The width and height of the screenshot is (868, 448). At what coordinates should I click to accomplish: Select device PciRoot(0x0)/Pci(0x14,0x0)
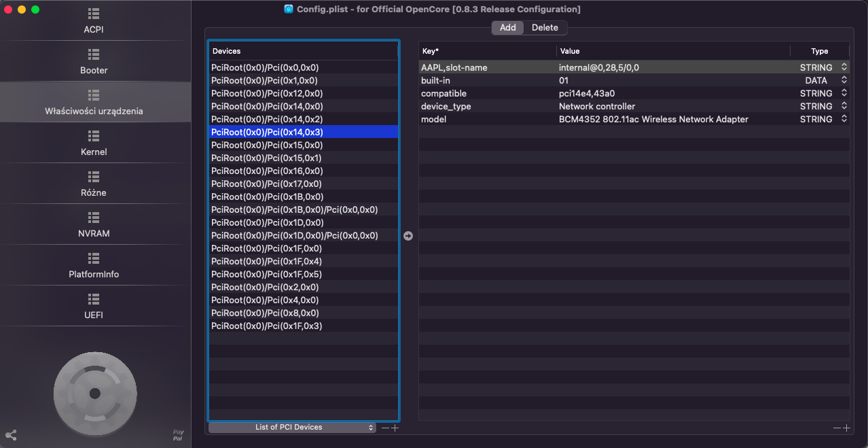pos(304,106)
